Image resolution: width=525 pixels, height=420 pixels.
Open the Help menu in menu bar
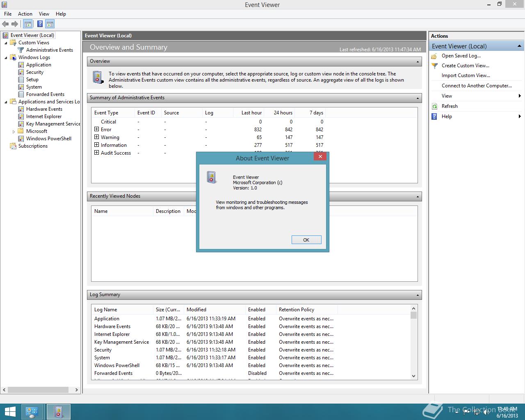61,14
